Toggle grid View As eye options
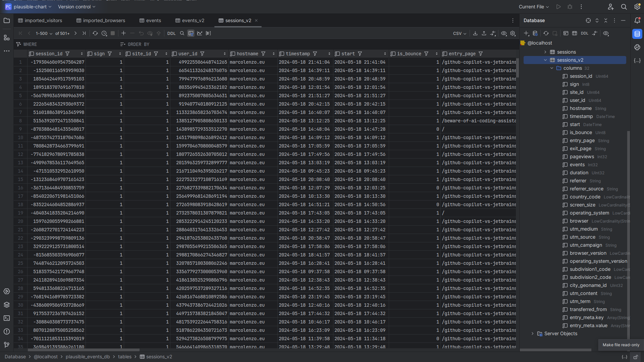The image size is (644, 362). (x=504, y=34)
